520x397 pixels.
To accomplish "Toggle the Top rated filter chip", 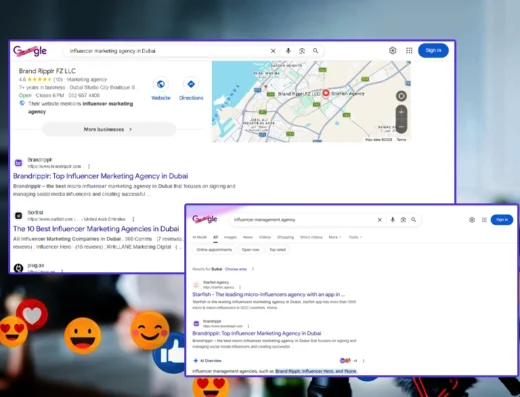I will pyautogui.click(x=277, y=250).
